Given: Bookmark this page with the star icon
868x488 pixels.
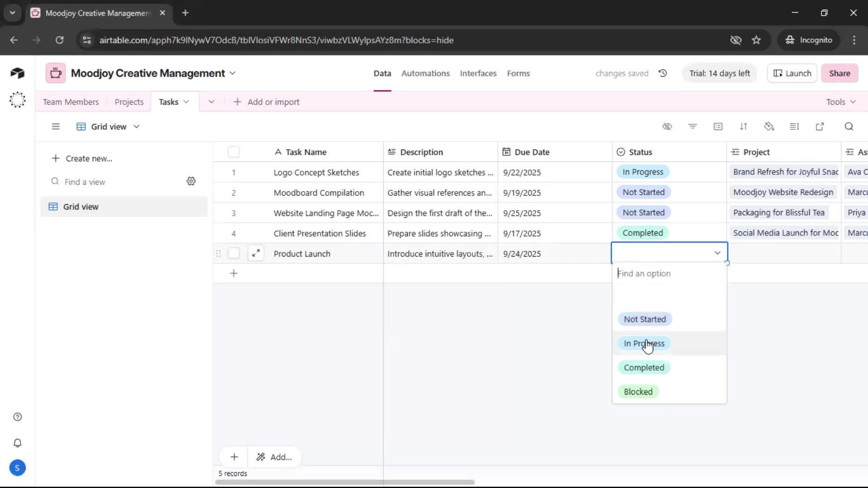Looking at the screenshot, I should 756,40.
